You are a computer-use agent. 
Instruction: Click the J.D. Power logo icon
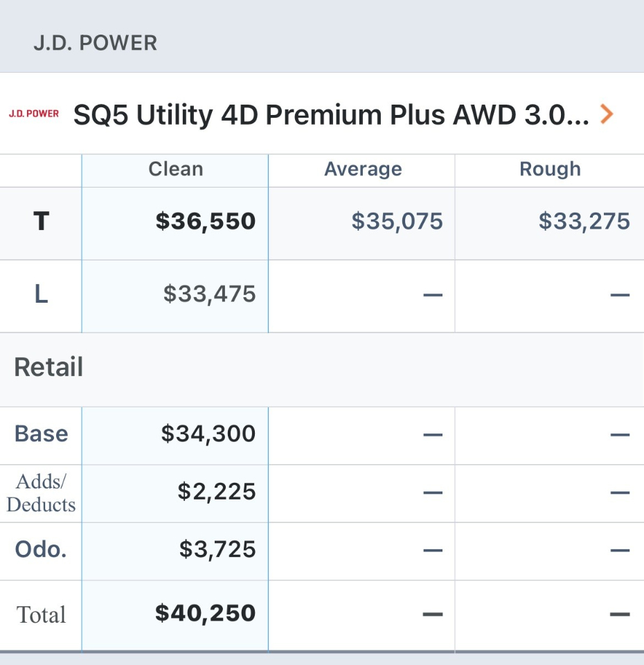point(34,114)
